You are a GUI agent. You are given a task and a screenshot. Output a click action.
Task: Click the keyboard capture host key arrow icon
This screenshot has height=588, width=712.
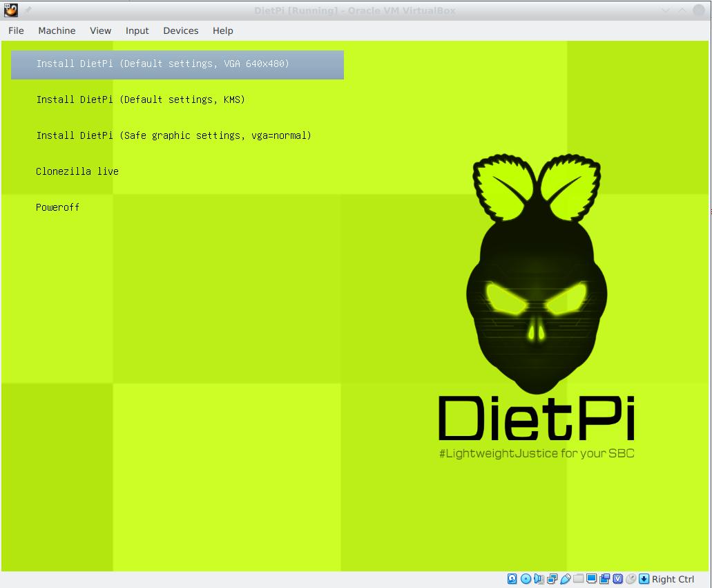click(644, 579)
